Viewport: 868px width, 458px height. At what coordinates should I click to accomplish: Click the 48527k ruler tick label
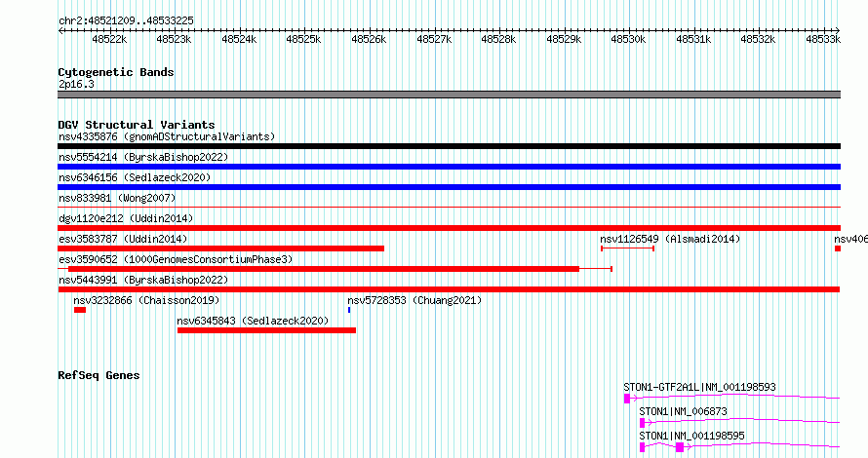click(x=434, y=39)
